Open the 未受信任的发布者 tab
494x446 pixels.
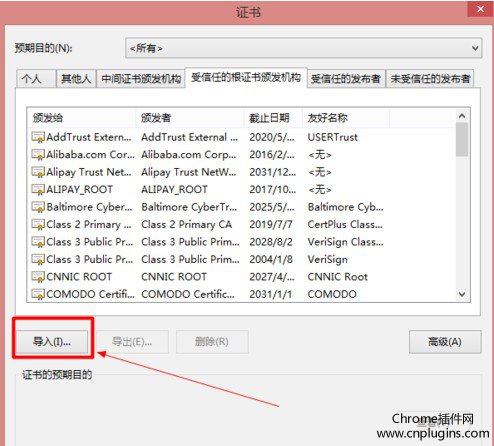(x=430, y=79)
